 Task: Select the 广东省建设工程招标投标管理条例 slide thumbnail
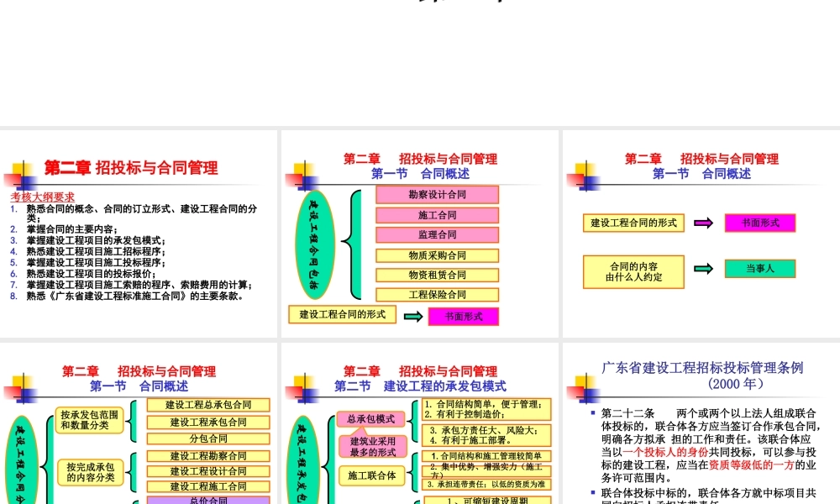701,423
